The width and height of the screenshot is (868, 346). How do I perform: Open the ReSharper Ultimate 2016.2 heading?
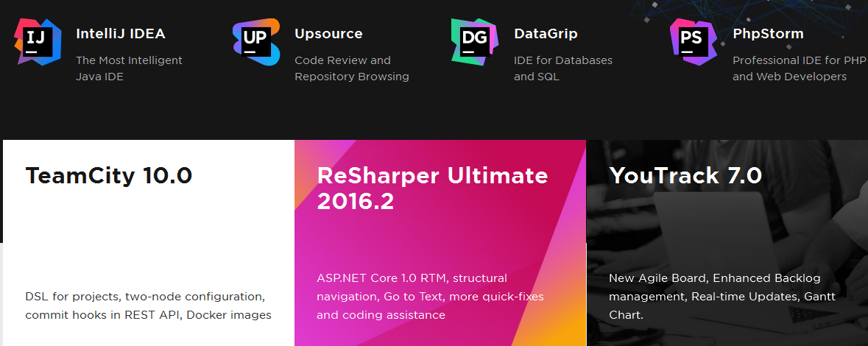point(432,188)
